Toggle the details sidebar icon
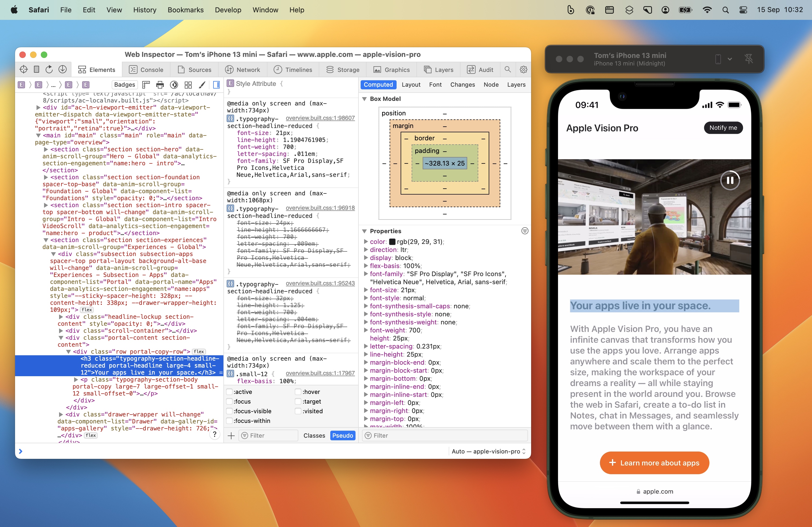812x527 pixels. point(216,85)
